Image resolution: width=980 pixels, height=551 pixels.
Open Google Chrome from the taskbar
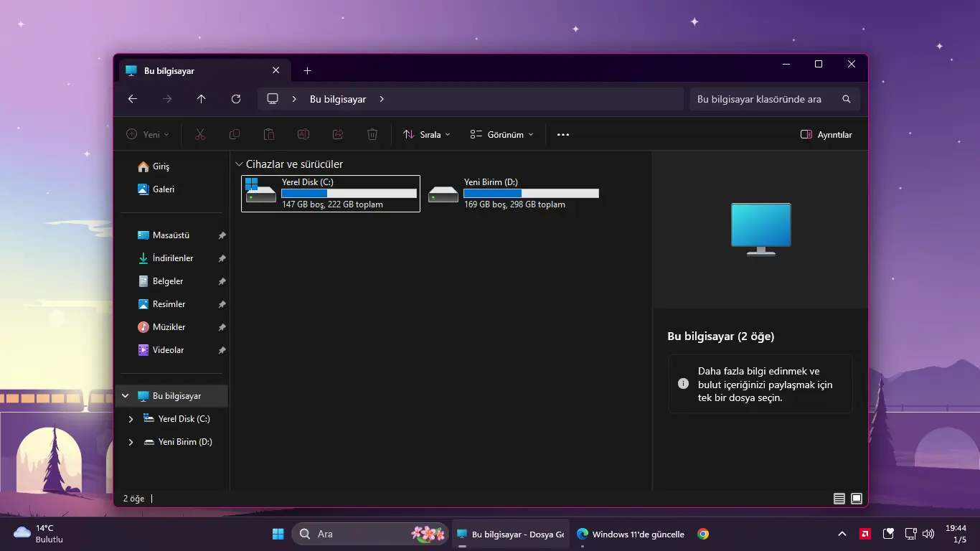703,534
